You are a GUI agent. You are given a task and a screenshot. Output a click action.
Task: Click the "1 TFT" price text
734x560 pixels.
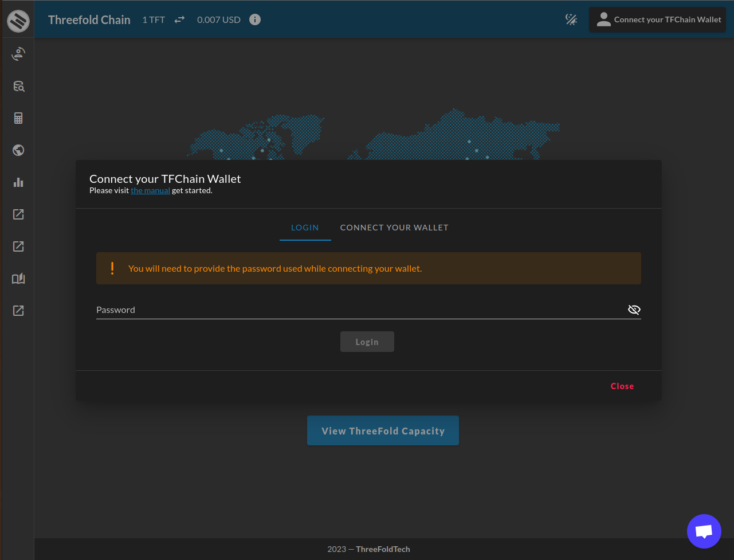click(154, 19)
